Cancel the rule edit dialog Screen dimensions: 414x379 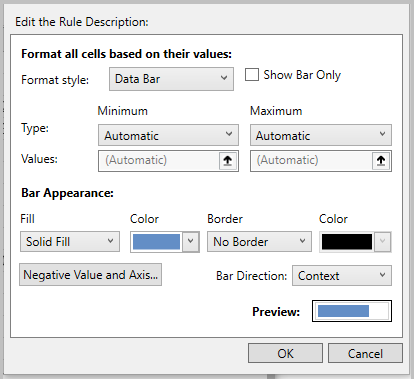coord(365,353)
